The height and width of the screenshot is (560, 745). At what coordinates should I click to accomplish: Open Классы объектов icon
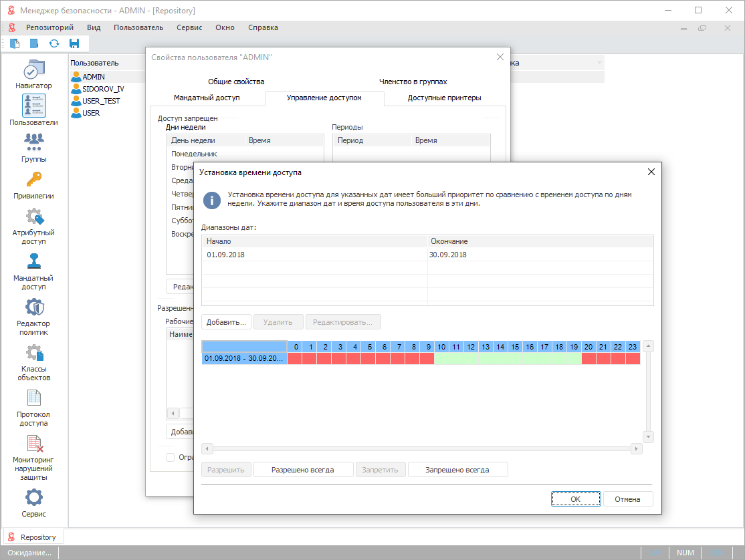point(33,353)
